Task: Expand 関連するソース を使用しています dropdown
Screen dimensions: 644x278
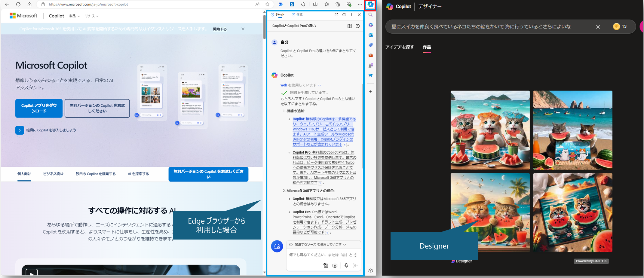Action: point(320,244)
